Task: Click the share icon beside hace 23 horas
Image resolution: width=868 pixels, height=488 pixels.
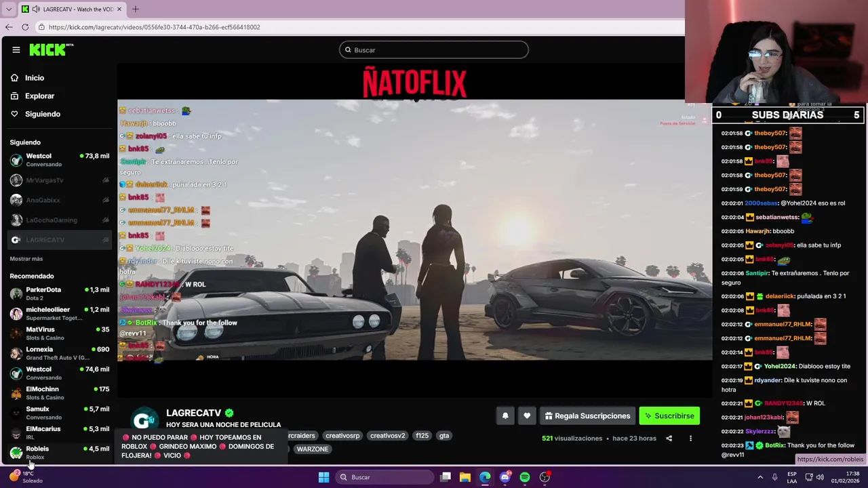Action: pos(669,439)
